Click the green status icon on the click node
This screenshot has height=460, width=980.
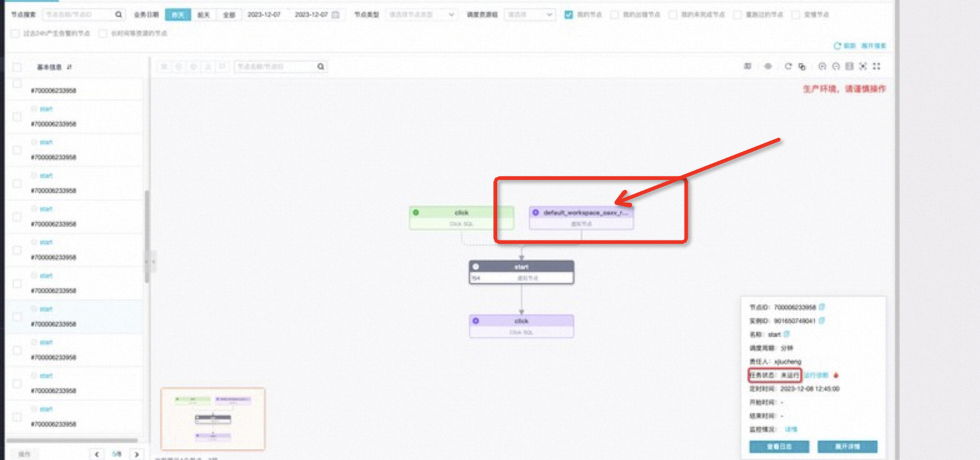(x=416, y=212)
